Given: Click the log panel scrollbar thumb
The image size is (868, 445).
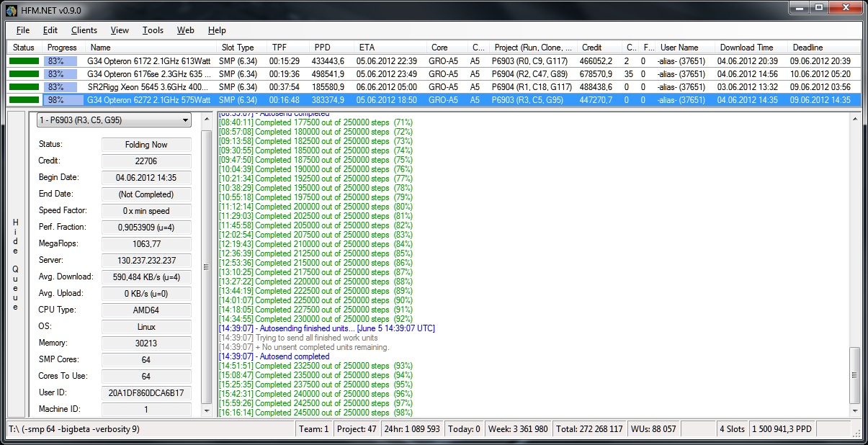Looking at the screenshot, I should pos(854,375).
